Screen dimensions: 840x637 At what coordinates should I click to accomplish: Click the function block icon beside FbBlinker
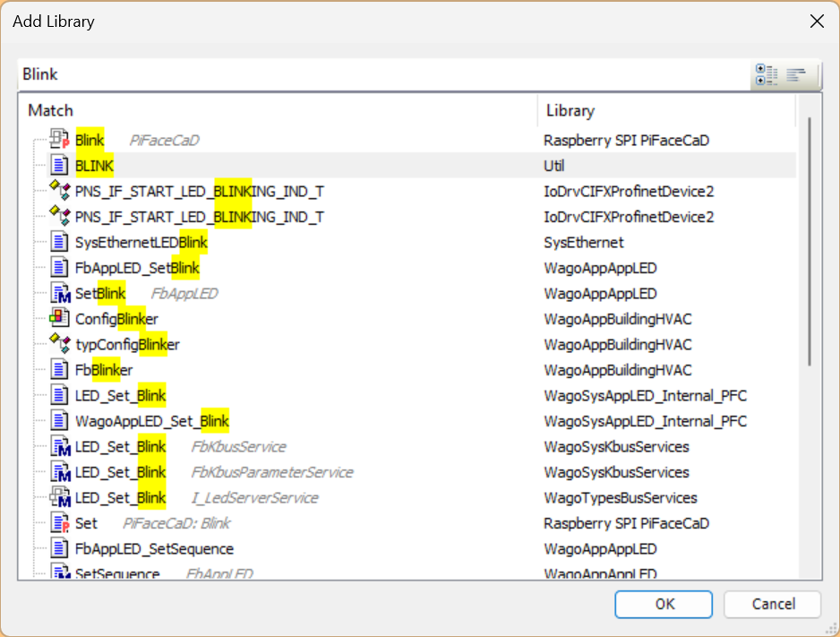(x=59, y=370)
